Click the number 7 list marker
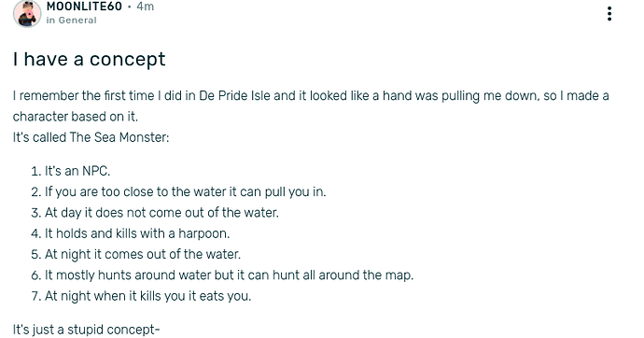 pyautogui.click(x=36, y=296)
